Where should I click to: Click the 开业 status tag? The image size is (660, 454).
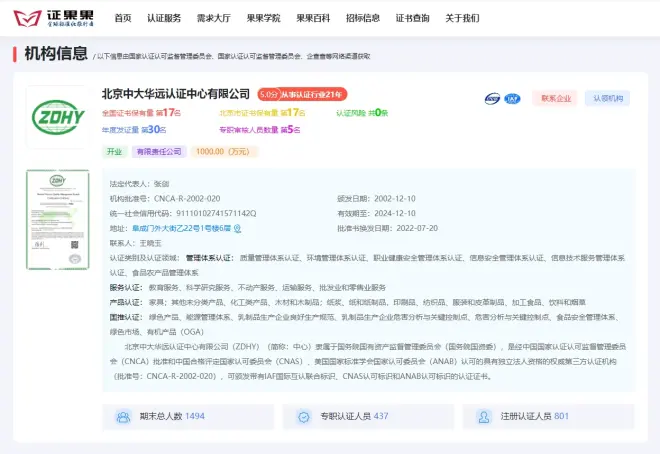point(114,151)
